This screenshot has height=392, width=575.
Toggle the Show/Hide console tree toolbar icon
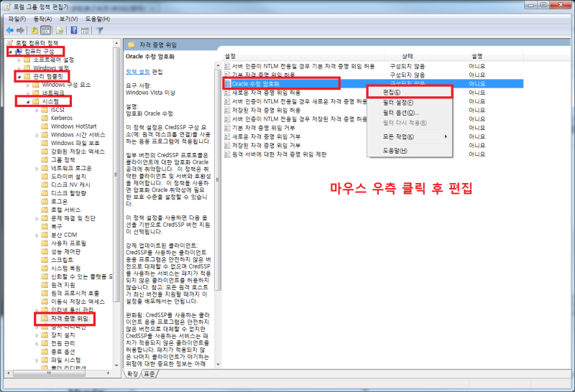[46, 30]
